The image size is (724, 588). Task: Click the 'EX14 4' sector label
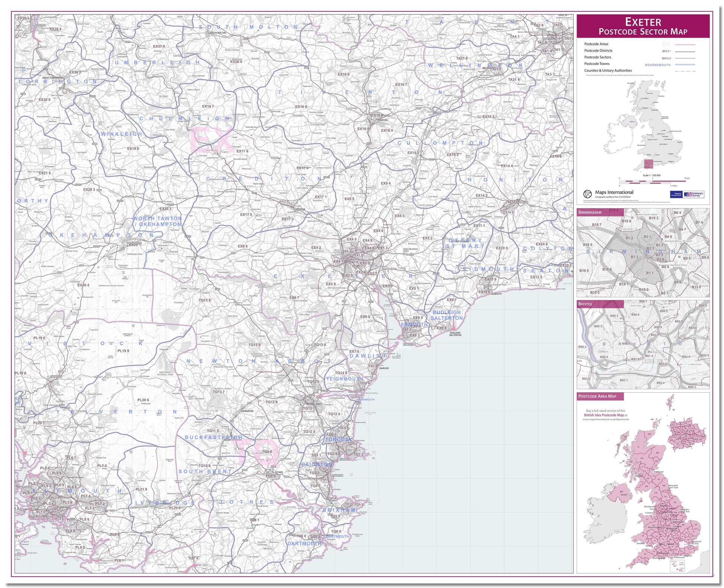tap(507, 166)
